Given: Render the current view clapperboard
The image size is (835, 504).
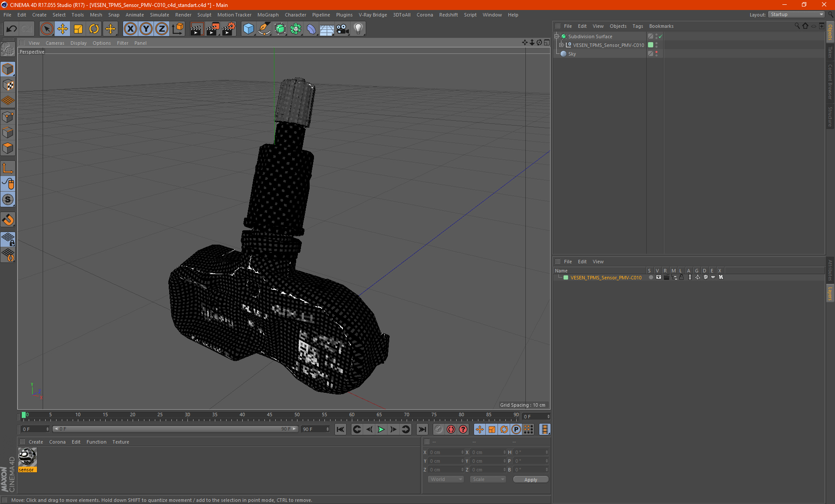Looking at the screenshot, I should click(197, 29).
